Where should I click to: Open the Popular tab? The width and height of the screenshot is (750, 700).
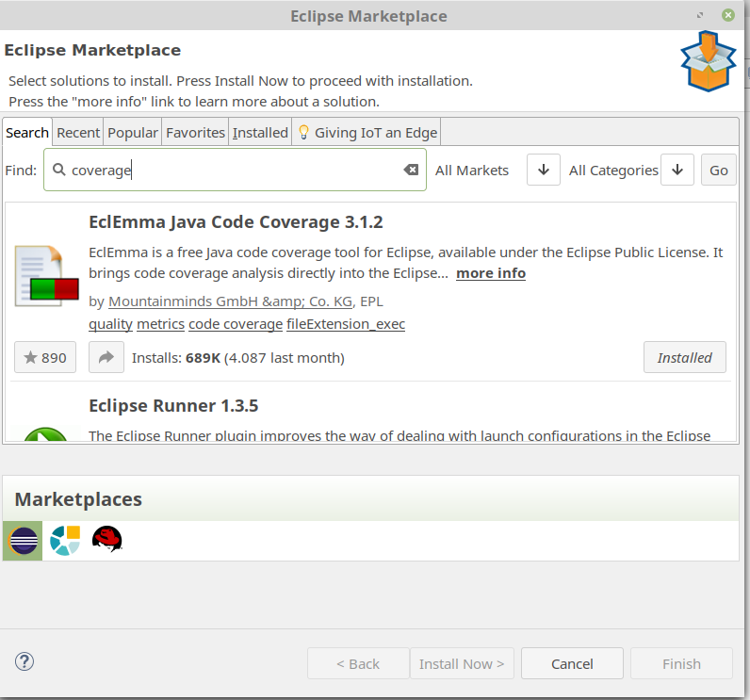point(133,133)
